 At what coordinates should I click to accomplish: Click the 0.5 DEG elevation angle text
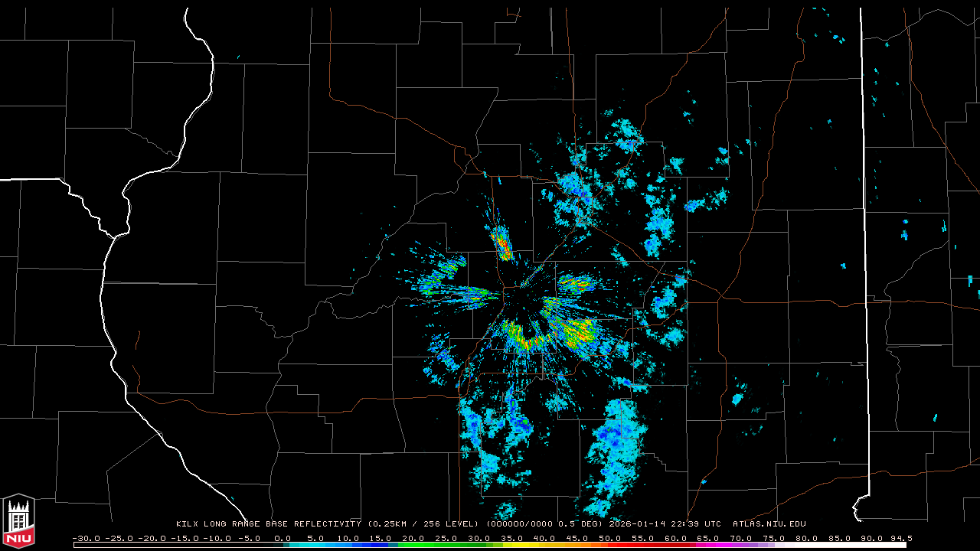click(x=581, y=524)
